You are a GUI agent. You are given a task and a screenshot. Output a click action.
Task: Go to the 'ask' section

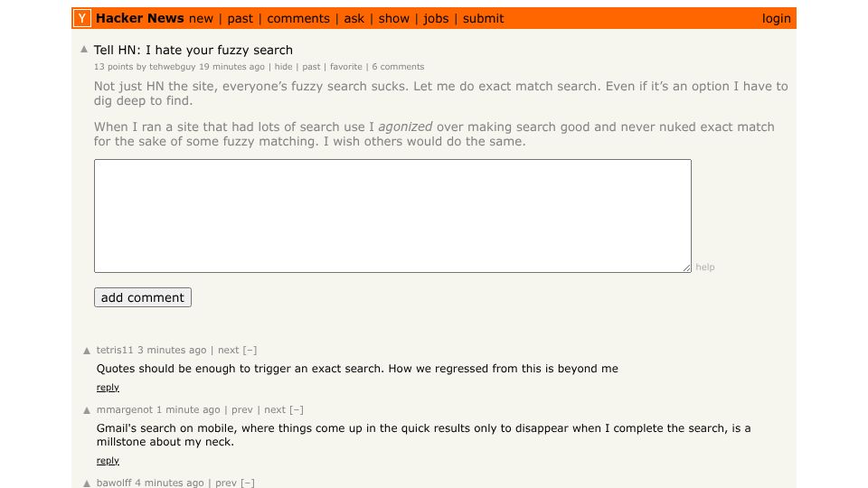354,18
